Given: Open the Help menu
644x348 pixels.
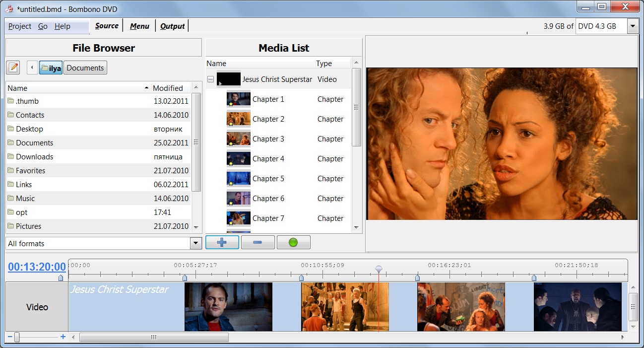Looking at the screenshot, I should [62, 26].
